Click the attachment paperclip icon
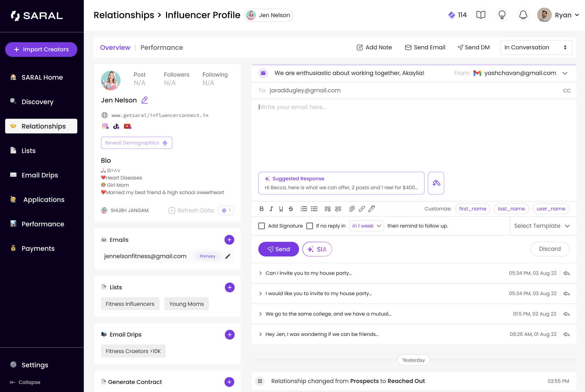 pos(352,209)
